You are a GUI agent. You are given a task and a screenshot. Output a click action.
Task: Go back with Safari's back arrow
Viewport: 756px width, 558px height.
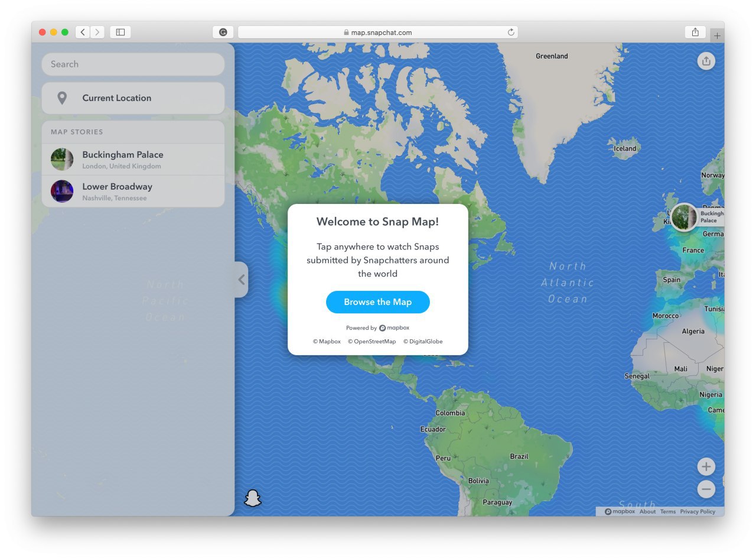(83, 32)
